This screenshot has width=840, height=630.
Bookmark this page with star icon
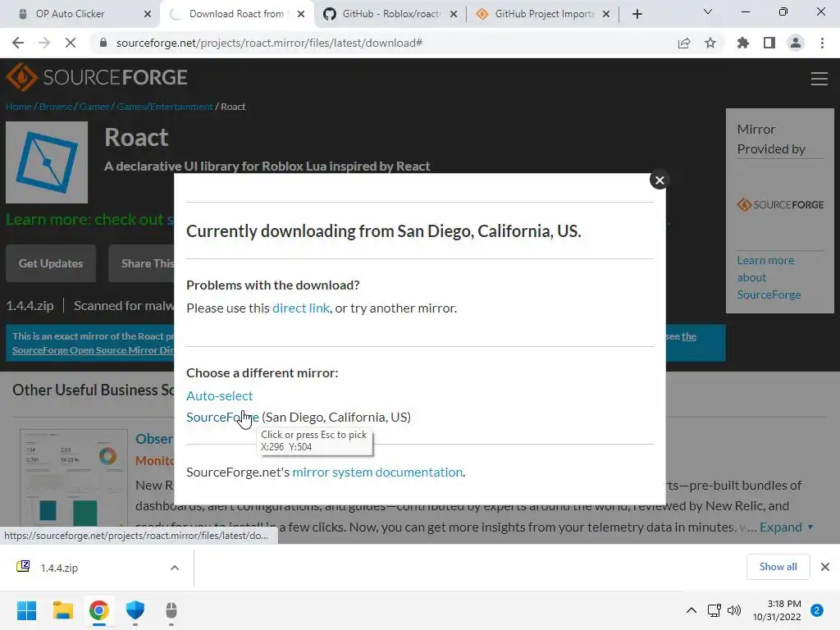[710, 43]
